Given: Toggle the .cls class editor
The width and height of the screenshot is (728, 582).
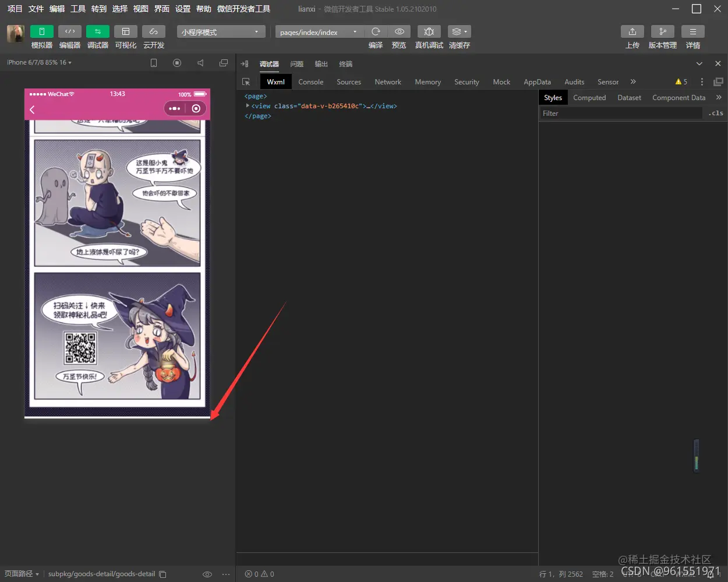Looking at the screenshot, I should (x=716, y=113).
